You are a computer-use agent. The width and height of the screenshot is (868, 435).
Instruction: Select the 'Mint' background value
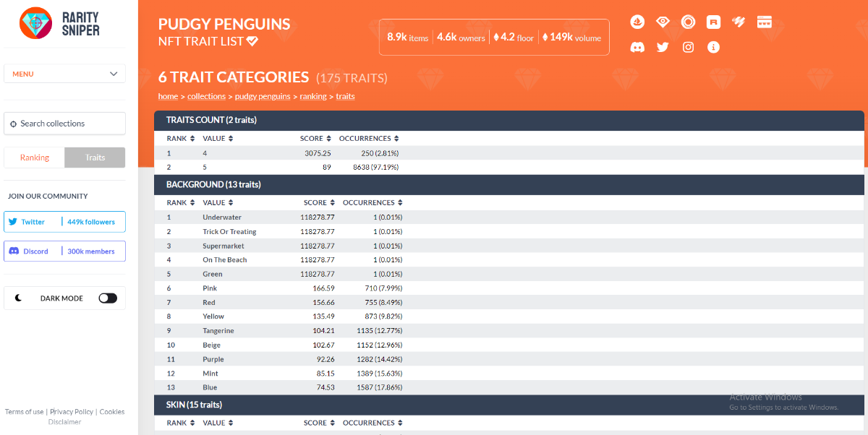(x=210, y=374)
